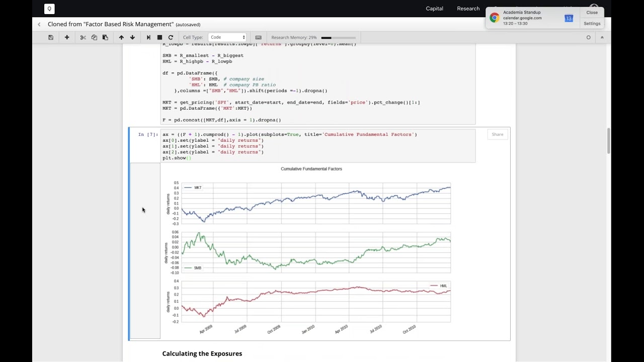Cut the selected cell with scissors icon

tap(83, 37)
